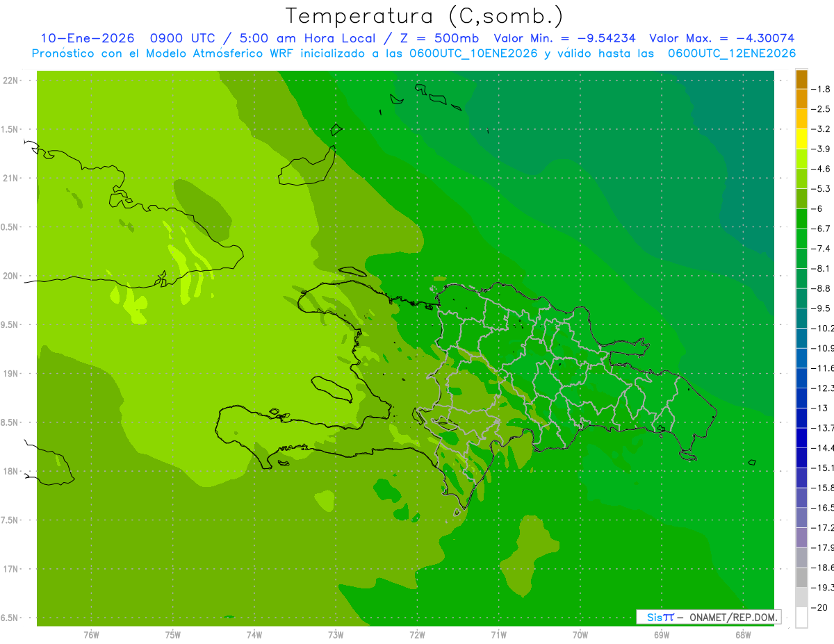Click the '19N' latitude axis label
Screen dimensions: 834x644
11,374
